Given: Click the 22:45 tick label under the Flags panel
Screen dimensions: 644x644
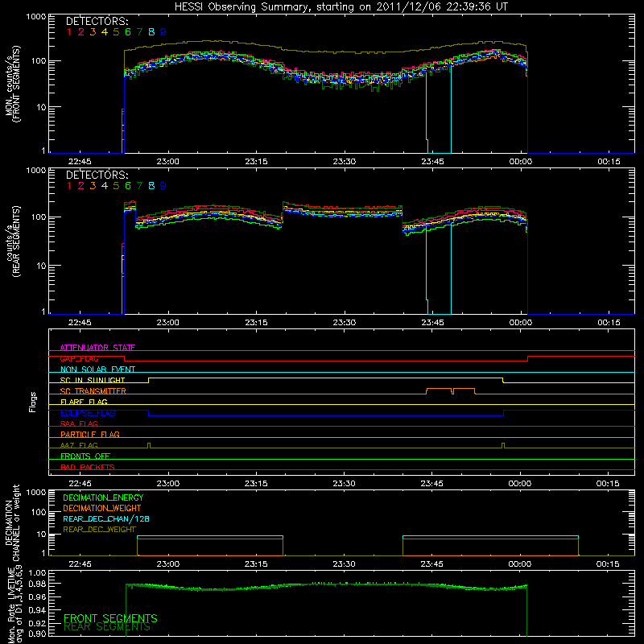Looking at the screenshot, I should (80, 484).
